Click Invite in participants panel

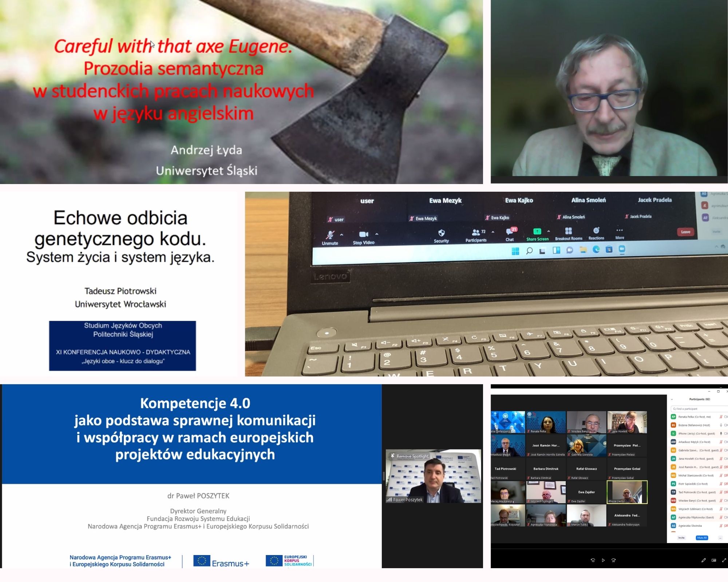tap(681, 538)
